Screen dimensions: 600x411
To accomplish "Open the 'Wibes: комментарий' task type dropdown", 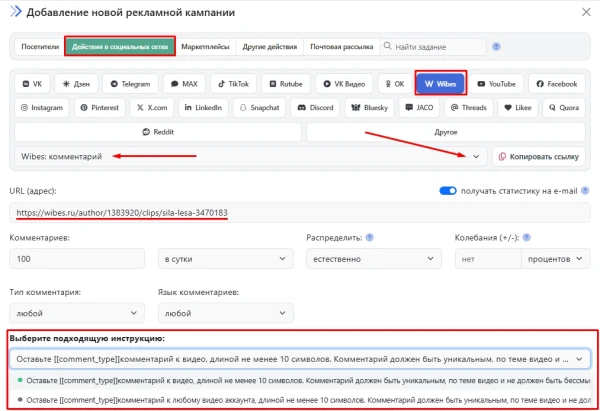I will point(251,156).
